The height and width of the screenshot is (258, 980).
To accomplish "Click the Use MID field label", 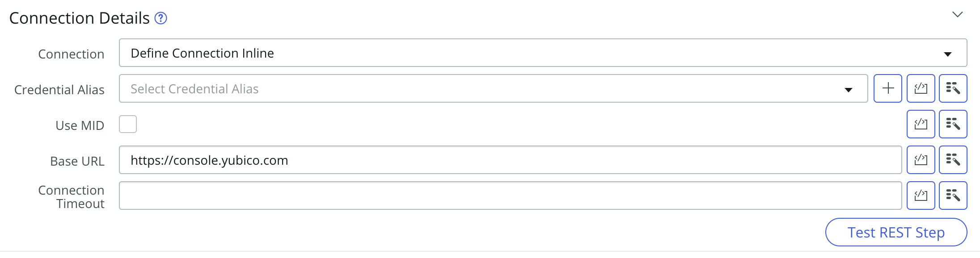I will point(80,125).
